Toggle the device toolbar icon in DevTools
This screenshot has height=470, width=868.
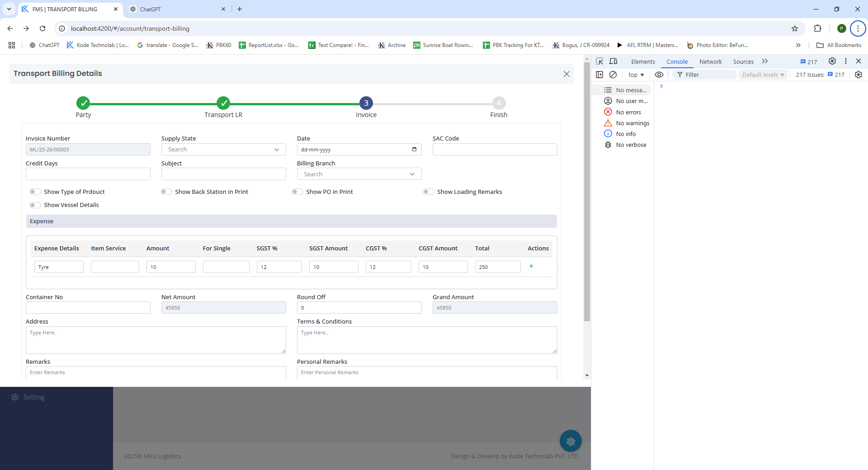[613, 61]
